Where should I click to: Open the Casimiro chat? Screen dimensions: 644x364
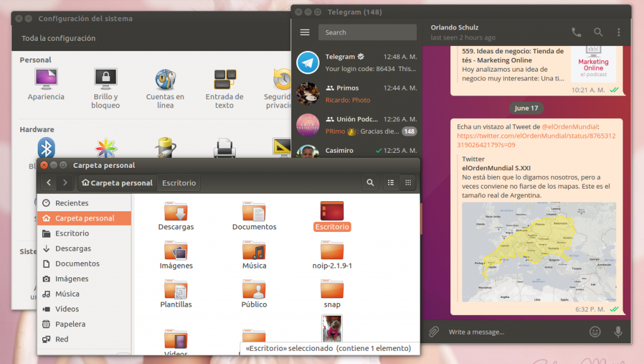(x=357, y=150)
